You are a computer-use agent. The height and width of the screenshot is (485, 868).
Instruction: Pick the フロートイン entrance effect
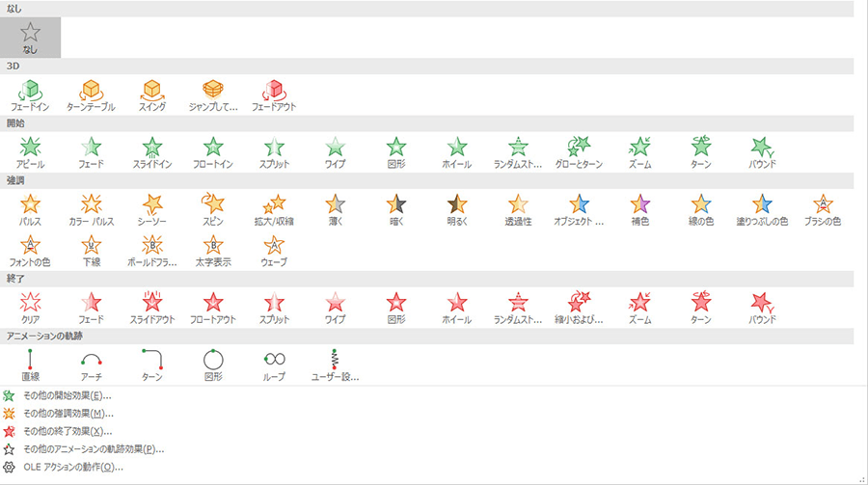(x=213, y=152)
